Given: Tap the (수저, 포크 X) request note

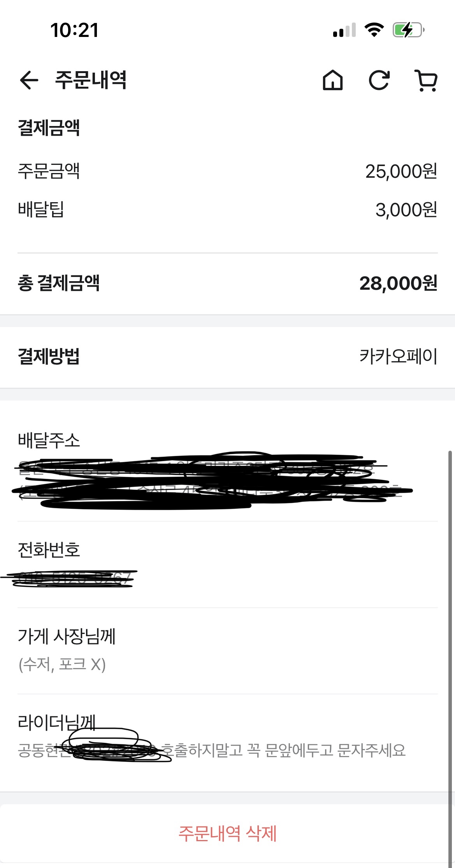Looking at the screenshot, I should (x=62, y=664).
